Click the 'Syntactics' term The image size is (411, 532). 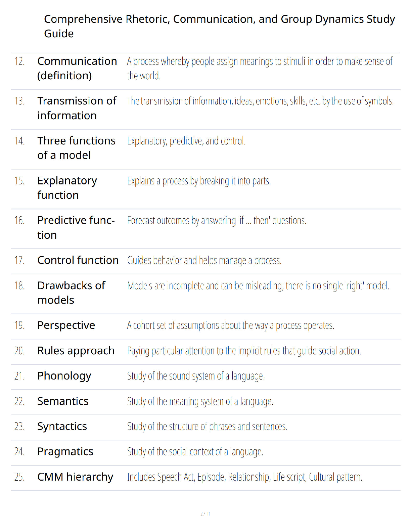62,427
